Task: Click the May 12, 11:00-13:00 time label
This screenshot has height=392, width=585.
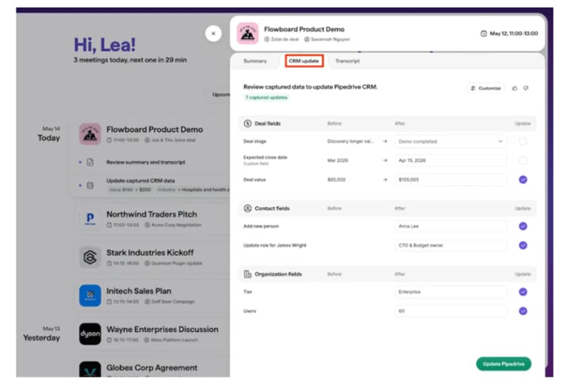Action: pos(514,34)
